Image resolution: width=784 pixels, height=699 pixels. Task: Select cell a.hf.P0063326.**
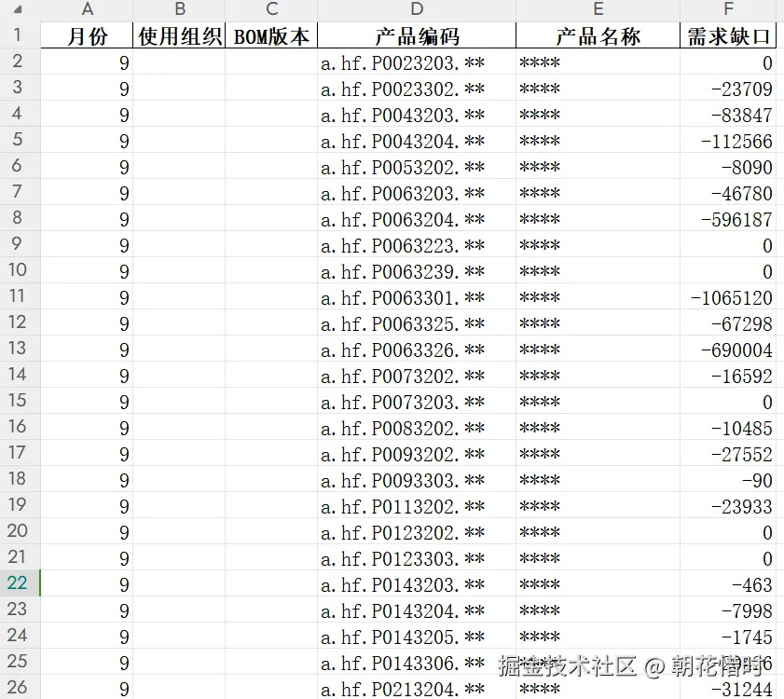(417, 349)
